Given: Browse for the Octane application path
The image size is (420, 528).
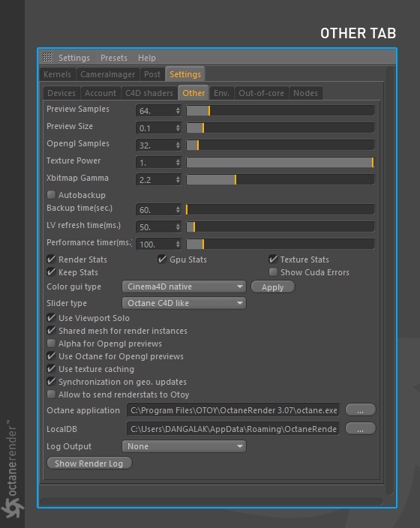Looking at the screenshot, I should pyautogui.click(x=361, y=410).
